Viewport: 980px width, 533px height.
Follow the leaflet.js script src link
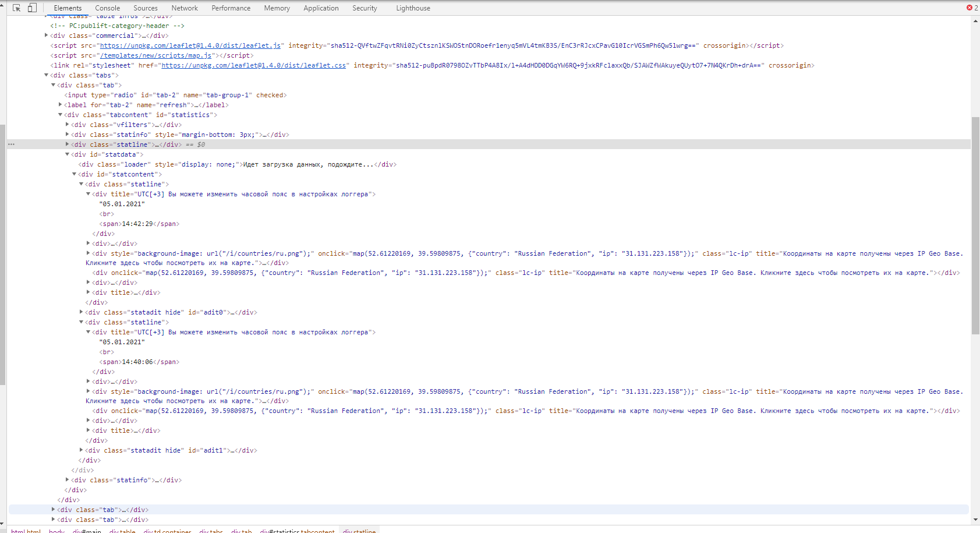[x=190, y=45]
